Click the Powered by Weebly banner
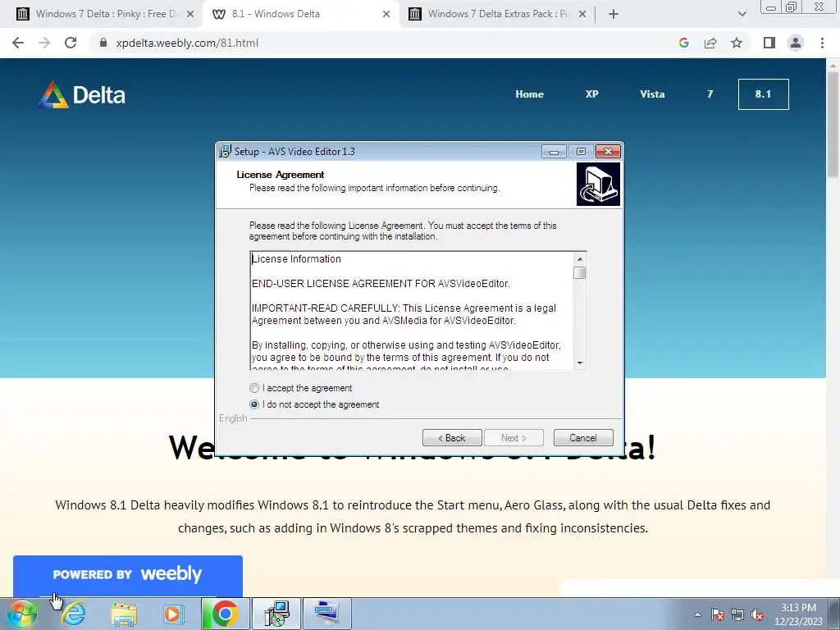Viewport: 840px width, 630px height. pos(127,575)
